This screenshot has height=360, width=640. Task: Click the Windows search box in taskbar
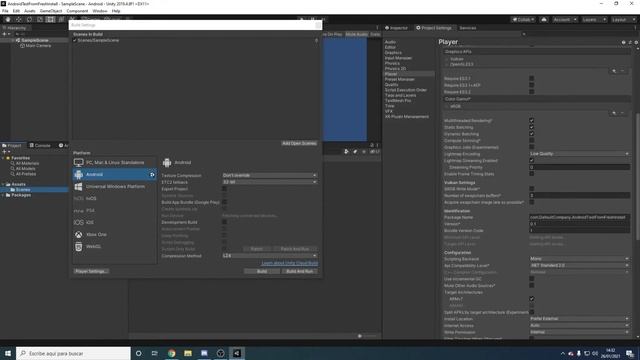[x=73, y=353]
